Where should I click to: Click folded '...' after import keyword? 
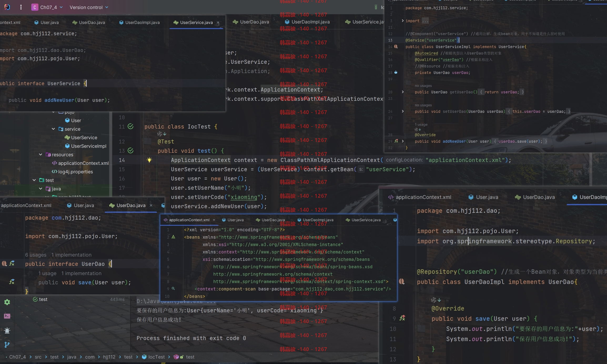point(425,21)
